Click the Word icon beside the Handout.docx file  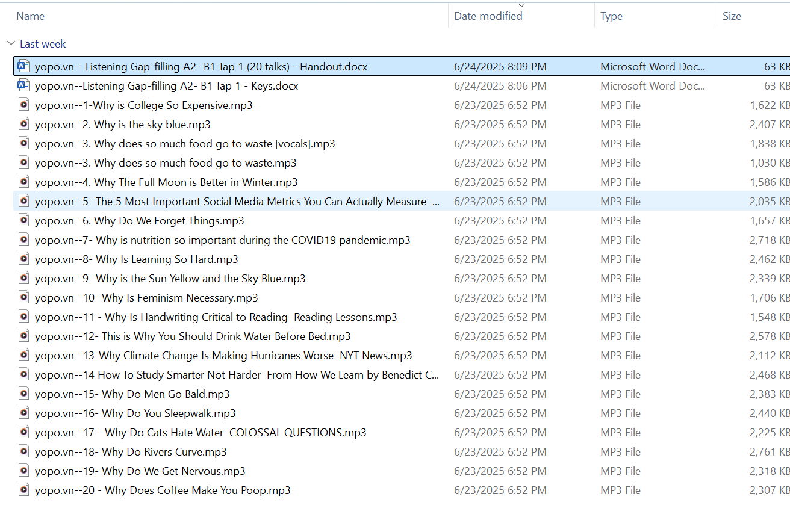(x=23, y=66)
